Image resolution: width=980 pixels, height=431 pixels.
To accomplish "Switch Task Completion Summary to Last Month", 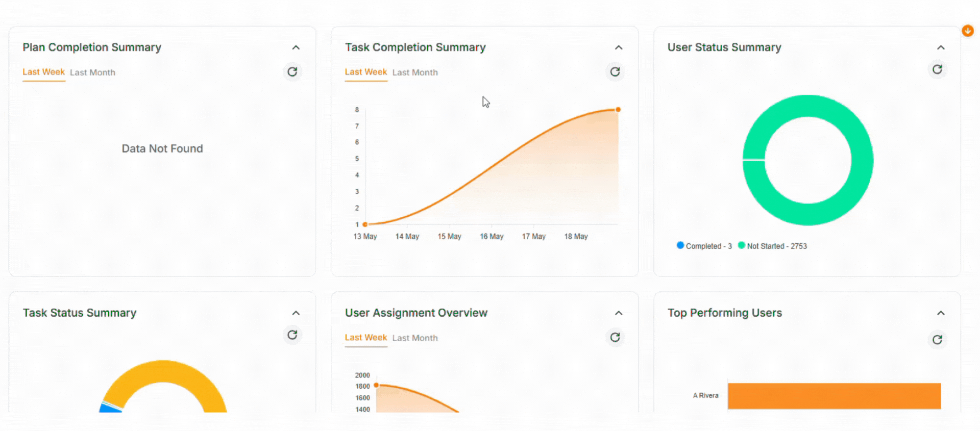I will tap(414, 72).
